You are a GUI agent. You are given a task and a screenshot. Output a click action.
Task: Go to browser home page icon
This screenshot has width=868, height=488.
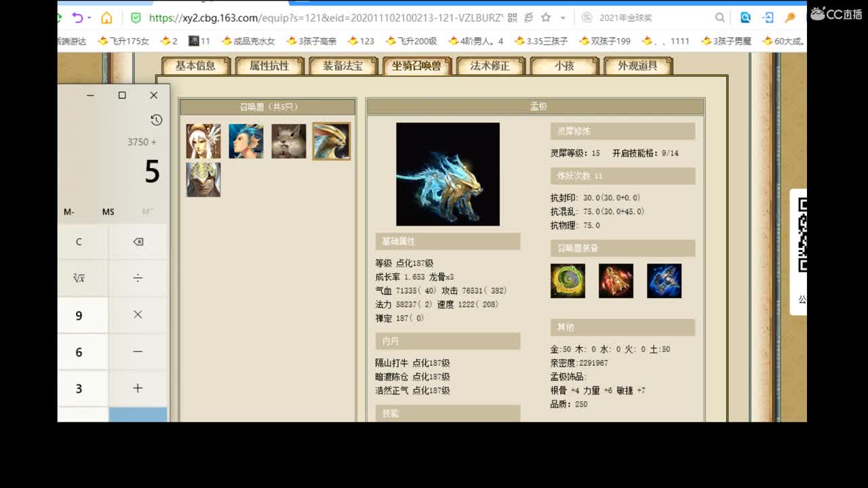click(x=106, y=18)
